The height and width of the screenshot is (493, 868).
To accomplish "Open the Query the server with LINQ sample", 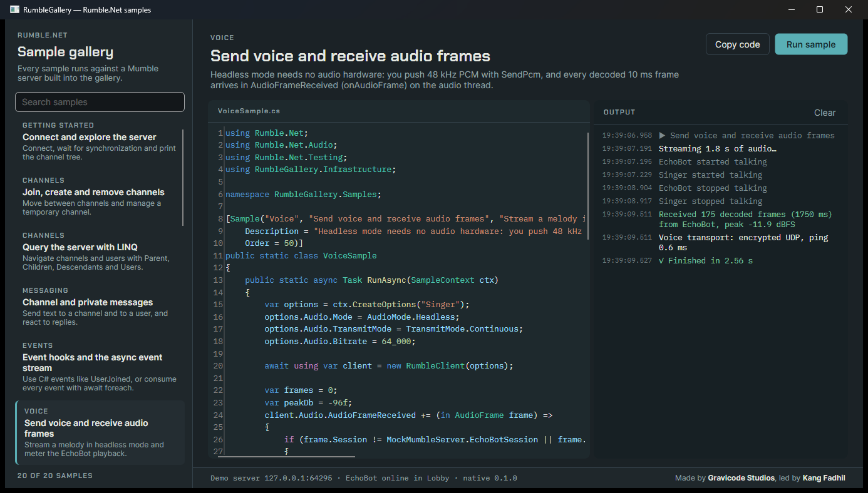I will (x=100, y=251).
